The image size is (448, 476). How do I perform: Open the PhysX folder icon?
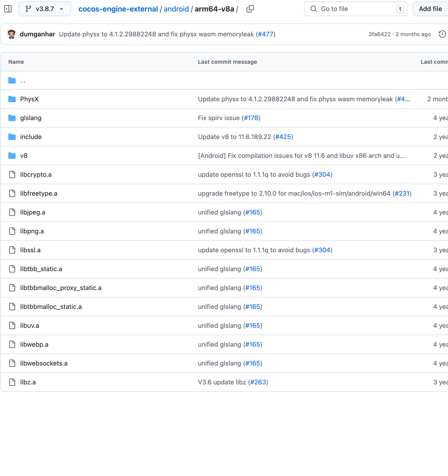click(12, 99)
